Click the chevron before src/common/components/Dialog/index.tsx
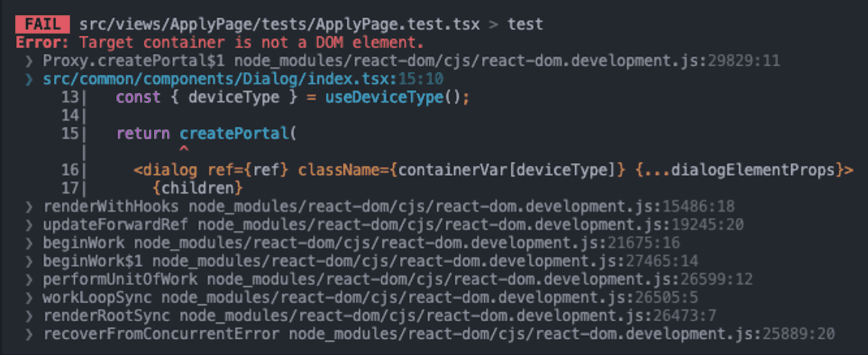This screenshot has height=355, width=868. [30, 79]
